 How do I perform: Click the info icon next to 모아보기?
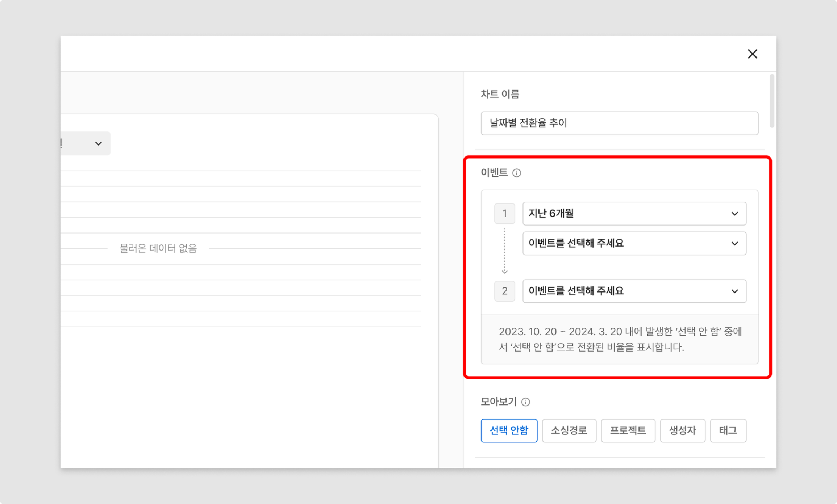tap(525, 402)
